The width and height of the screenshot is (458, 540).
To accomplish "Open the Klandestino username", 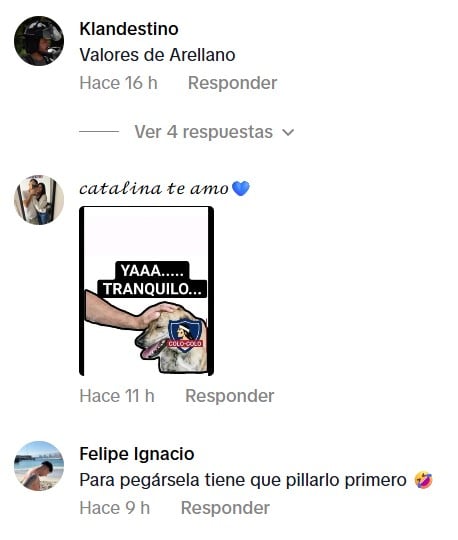I will point(129,29).
